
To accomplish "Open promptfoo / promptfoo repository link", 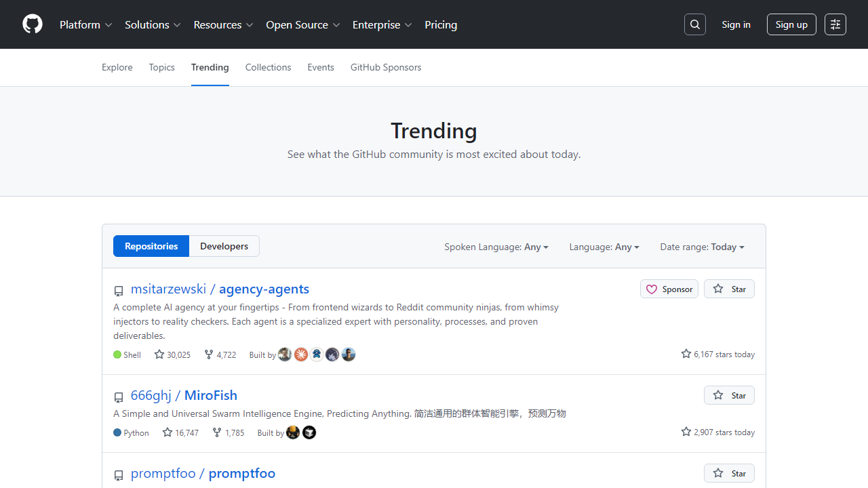I will (x=203, y=473).
